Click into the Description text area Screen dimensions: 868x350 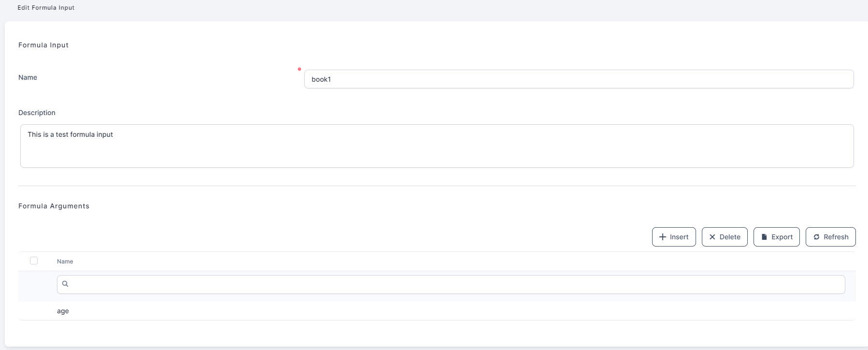pos(437,146)
